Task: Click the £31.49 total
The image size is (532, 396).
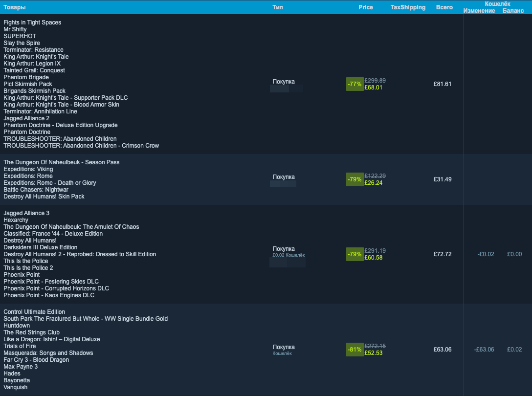Action: [x=443, y=179]
